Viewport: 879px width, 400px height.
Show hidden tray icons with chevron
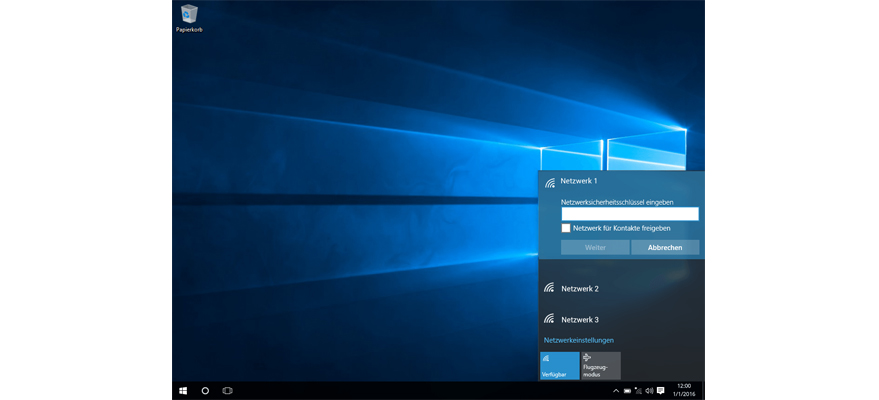click(616, 390)
